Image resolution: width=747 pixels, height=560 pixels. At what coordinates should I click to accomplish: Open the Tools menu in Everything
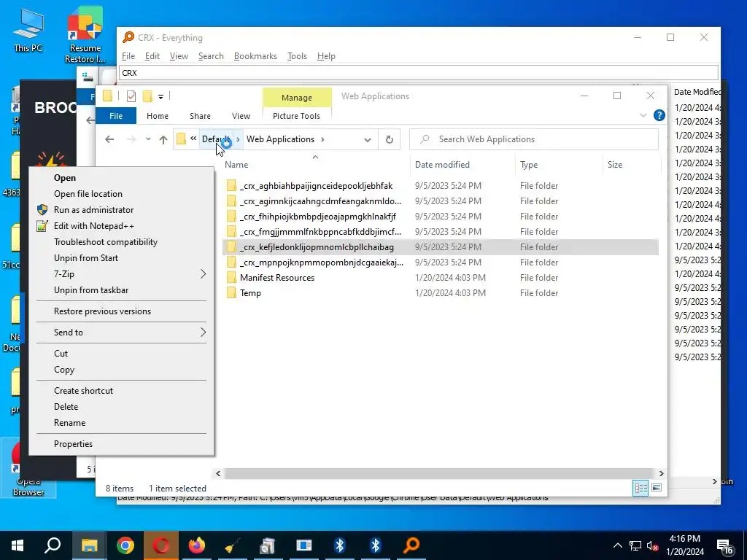coord(297,56)
